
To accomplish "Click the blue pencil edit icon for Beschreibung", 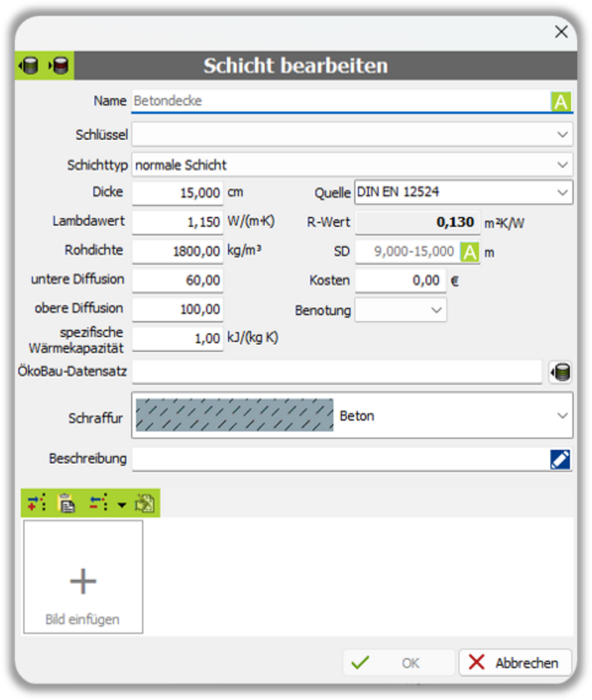I will (561, 459).
